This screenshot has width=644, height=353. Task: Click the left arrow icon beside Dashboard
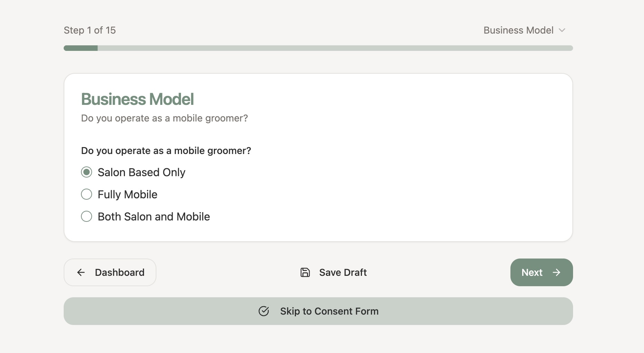[x=81, y=272]
